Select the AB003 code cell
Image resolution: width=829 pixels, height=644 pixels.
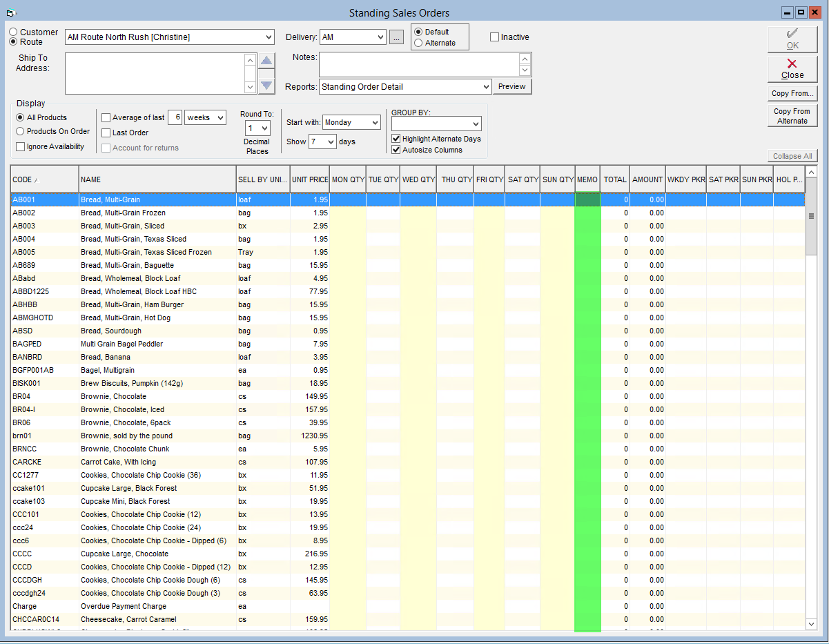tap(44, 226)
